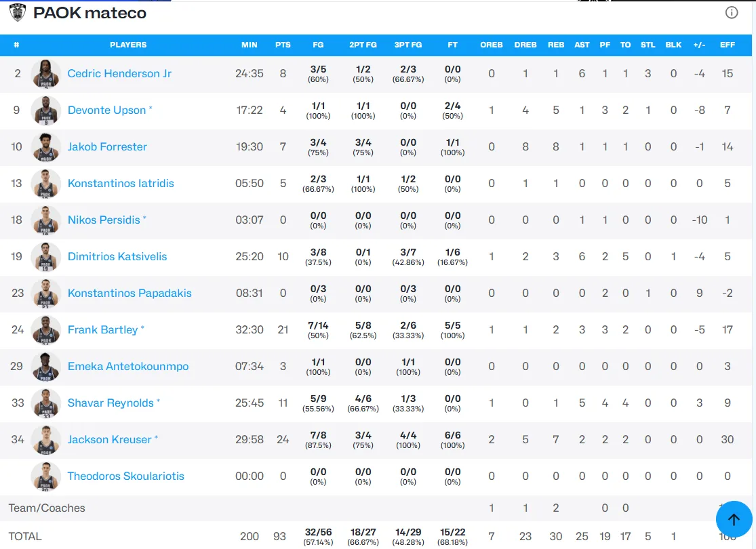Click the PLAYERS column header
This screenshot has width=756, height=549.
pyautogui.click(x=127, y=45)
